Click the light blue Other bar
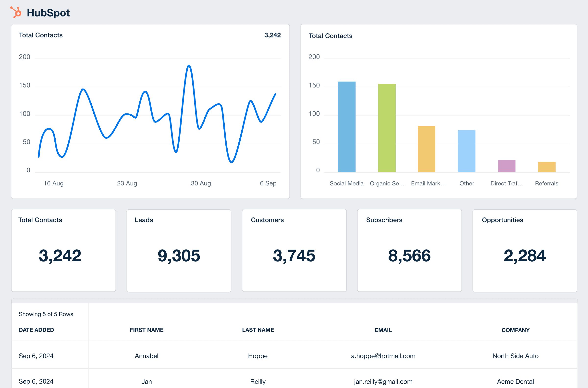 coord(466,151)
